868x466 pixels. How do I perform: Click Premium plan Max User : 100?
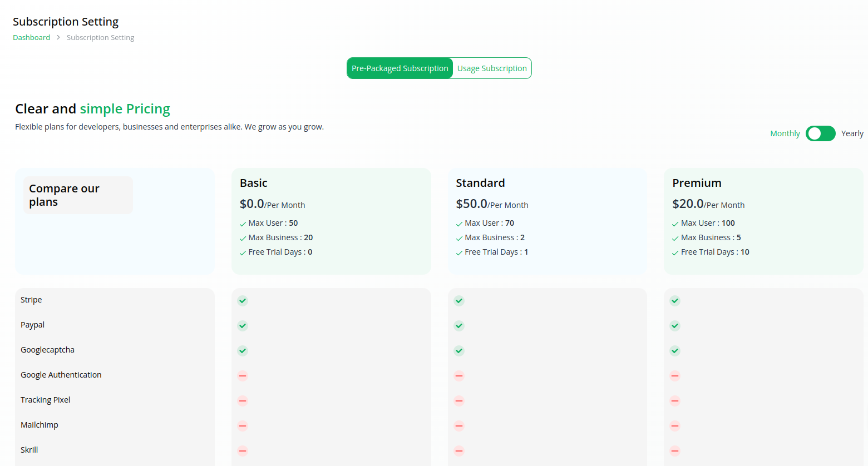(x=703, y=223)
